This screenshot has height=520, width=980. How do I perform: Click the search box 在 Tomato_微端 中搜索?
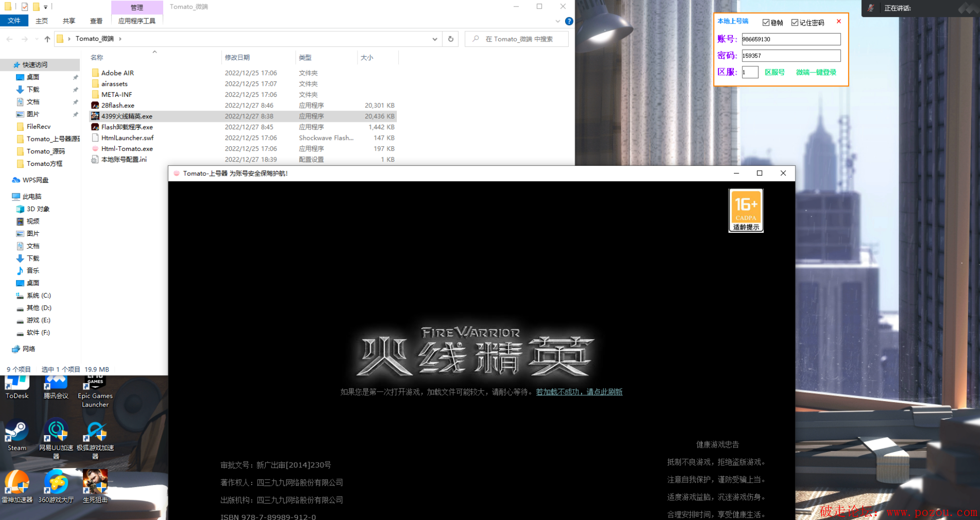pos(517,39)
